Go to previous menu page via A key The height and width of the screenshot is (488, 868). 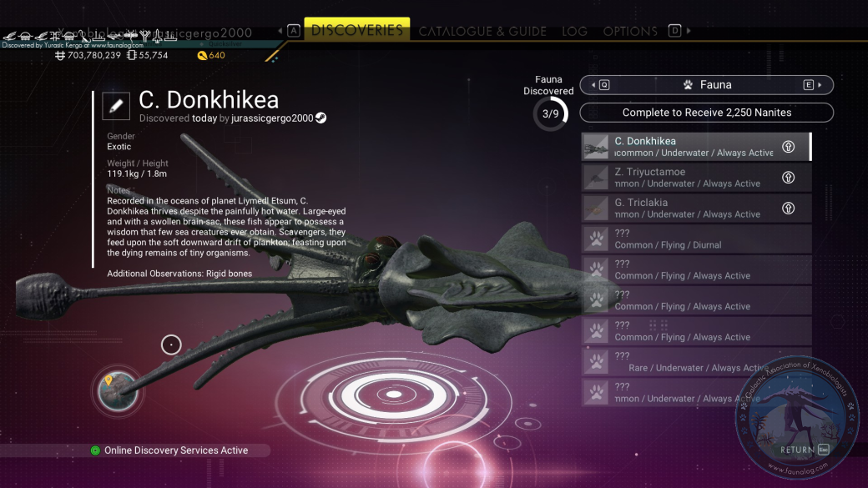tap(294, 31)
